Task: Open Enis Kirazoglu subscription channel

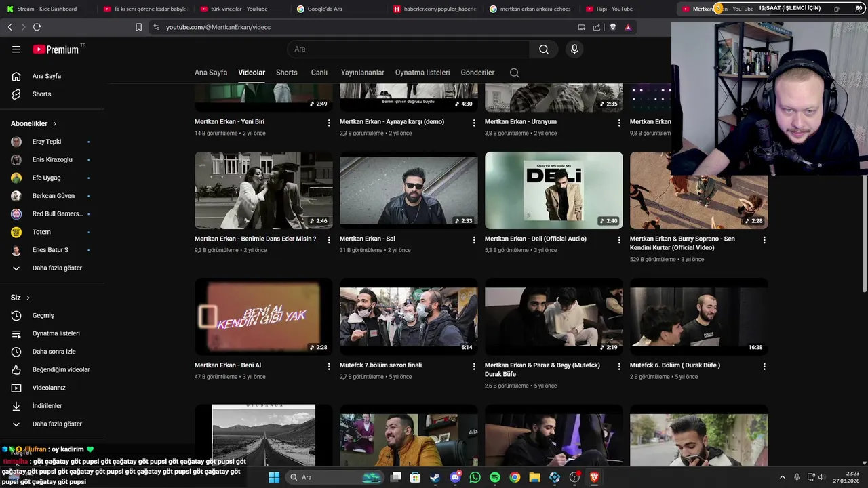Action: coord(52,160)
